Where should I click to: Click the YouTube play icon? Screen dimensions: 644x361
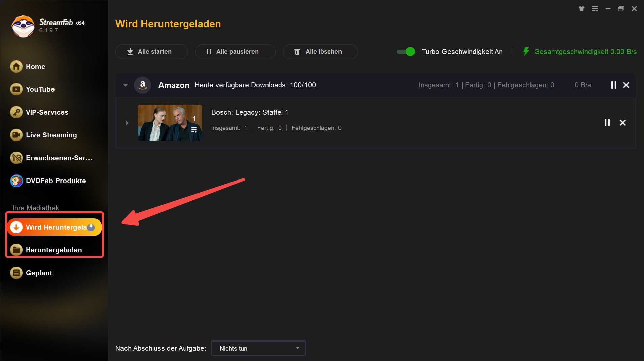(16, 89)
